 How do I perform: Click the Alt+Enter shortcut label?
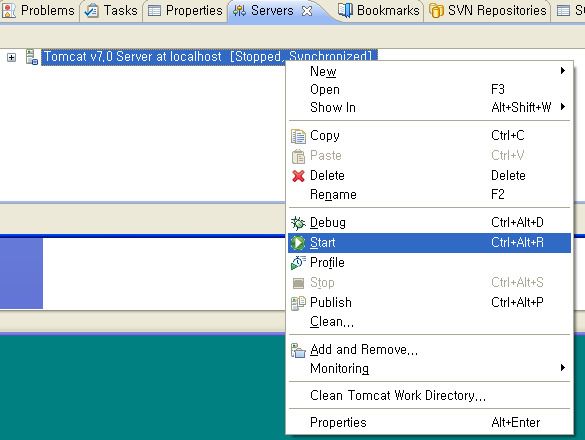[516, 422]
